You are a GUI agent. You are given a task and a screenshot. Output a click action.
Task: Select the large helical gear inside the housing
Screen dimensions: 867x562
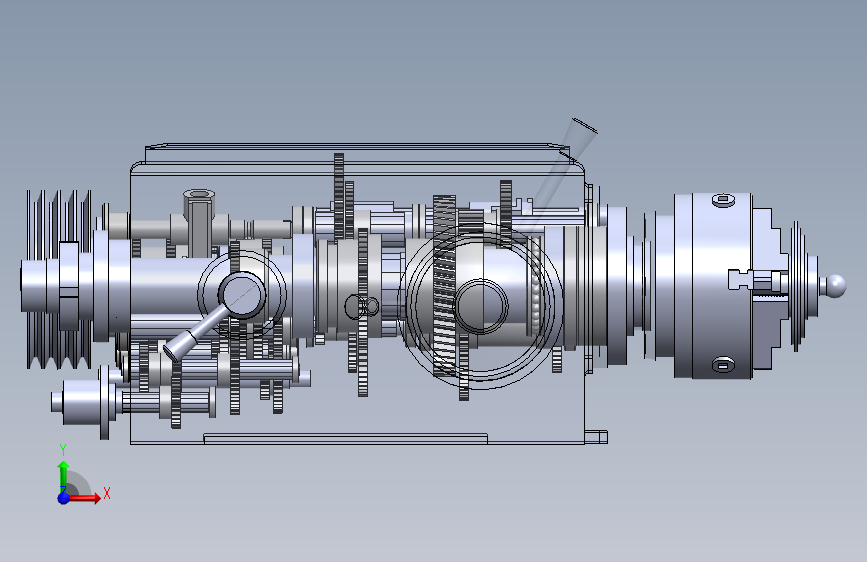pos(446,286)
